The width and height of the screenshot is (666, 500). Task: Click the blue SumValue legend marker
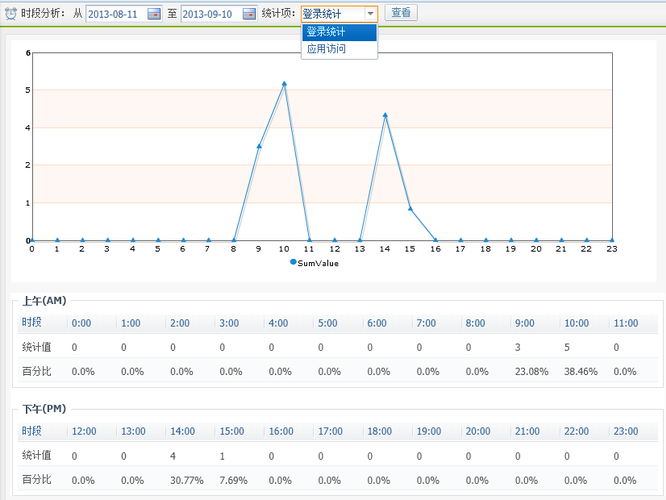click(293, 262)
